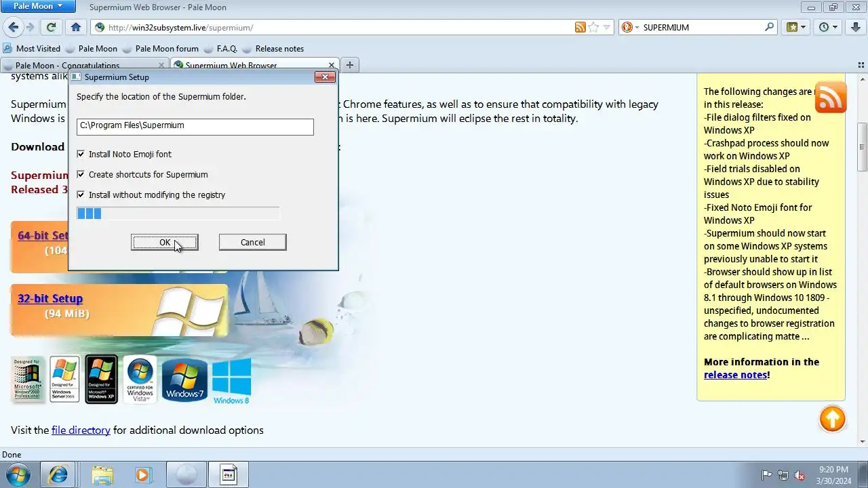This screenshot has width=868, height=488.
Task: Click the large orange RSS icon
Action: (831, 98)
